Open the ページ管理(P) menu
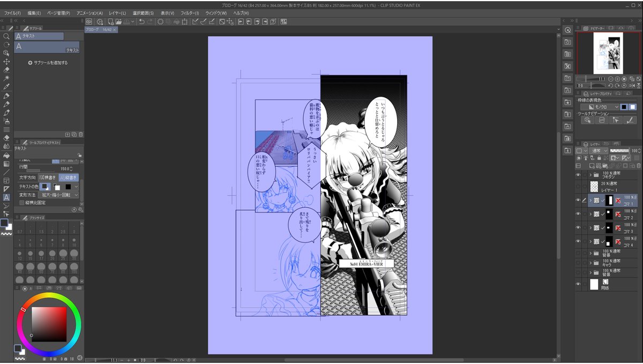Viewport: 643px width, 364px height. (x=58, y=13)
